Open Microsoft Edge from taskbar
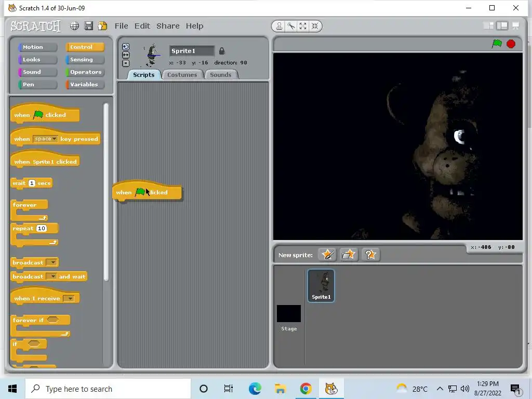 [255, 389]
